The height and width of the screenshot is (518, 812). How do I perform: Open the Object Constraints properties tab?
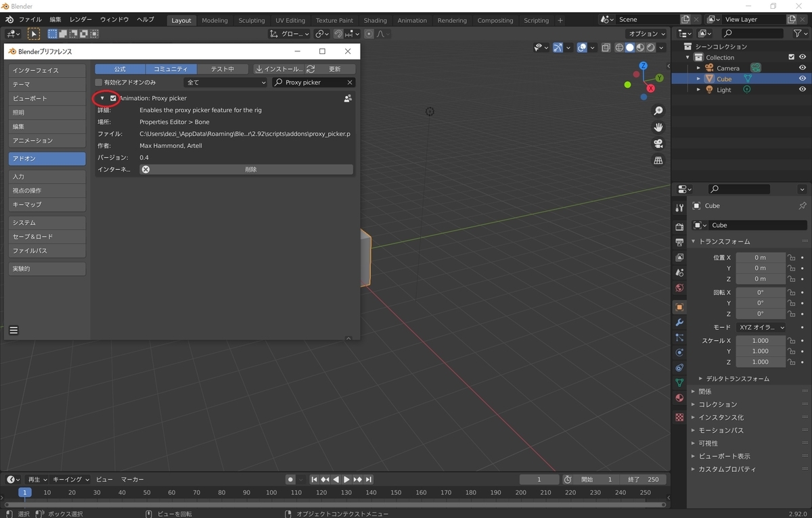pyautogui.click(x=679, y=368)
